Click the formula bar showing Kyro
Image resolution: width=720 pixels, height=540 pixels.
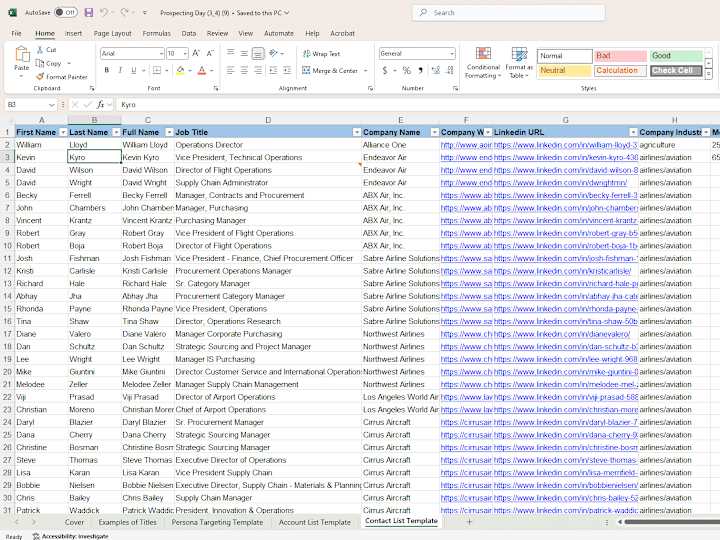pos(417,105)
